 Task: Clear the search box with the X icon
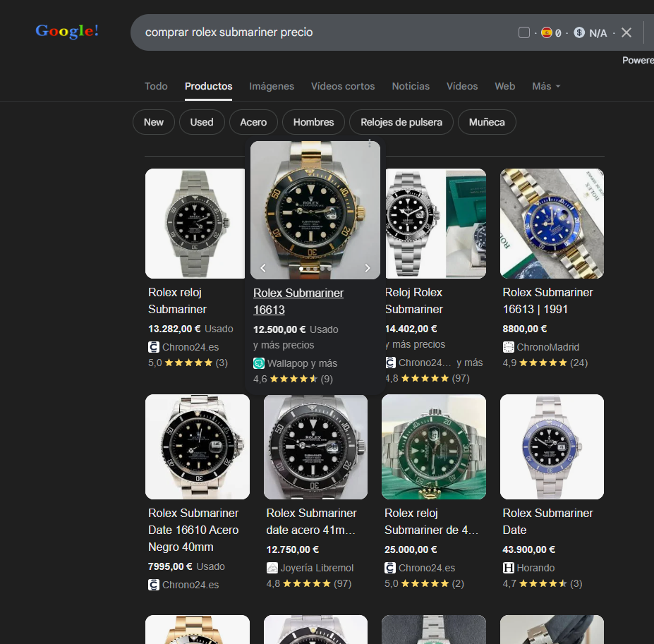tap(626, 32)
